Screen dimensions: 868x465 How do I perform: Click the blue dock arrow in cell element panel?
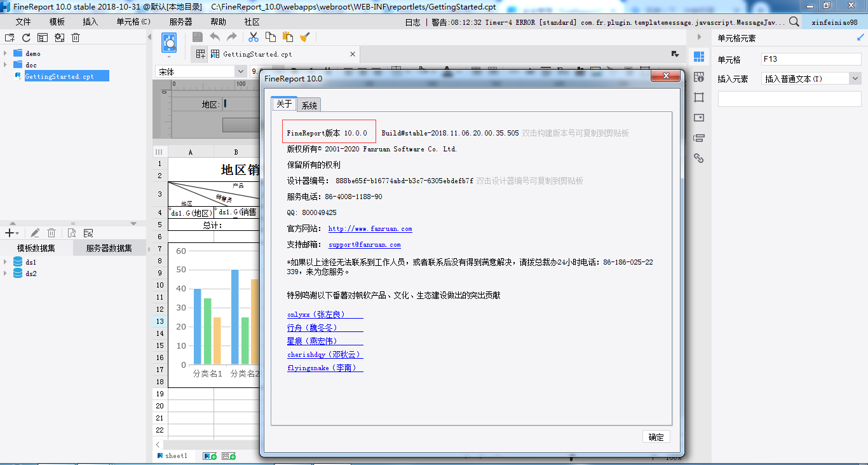pyautogui.click(x=860, y=38)
